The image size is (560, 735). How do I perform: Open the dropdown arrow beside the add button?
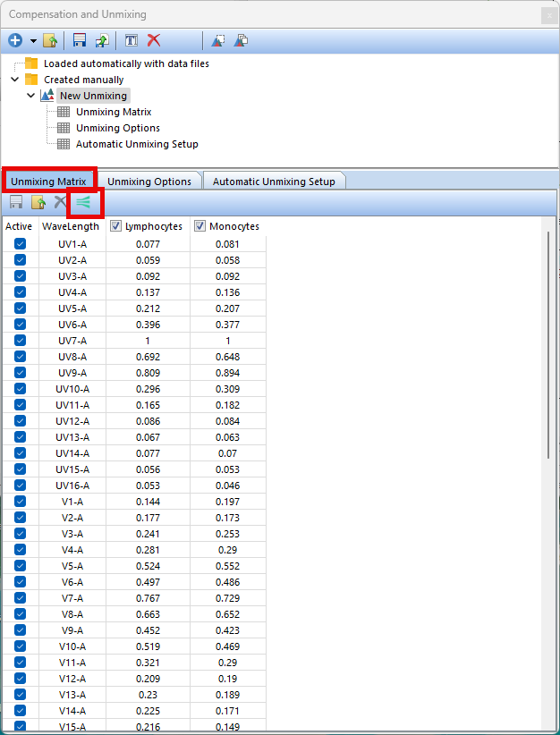(33, 41)
